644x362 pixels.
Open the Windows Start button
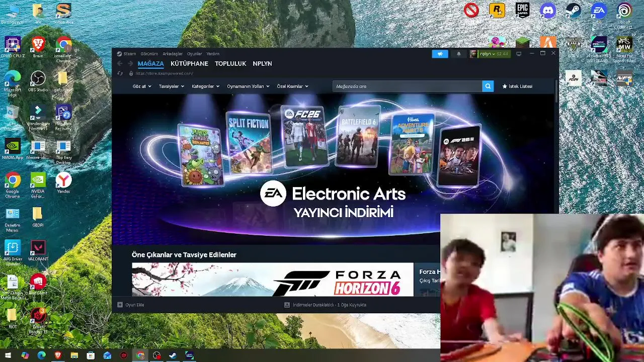pyautogui.click(x=8, y=355)
